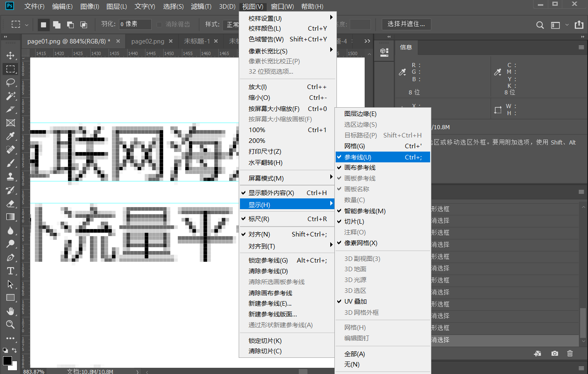Image resolution: width=588 pixels, height=374 pixels.
Task: Choose 无(N) in the show submenu
Action: (x=383, y=364)
